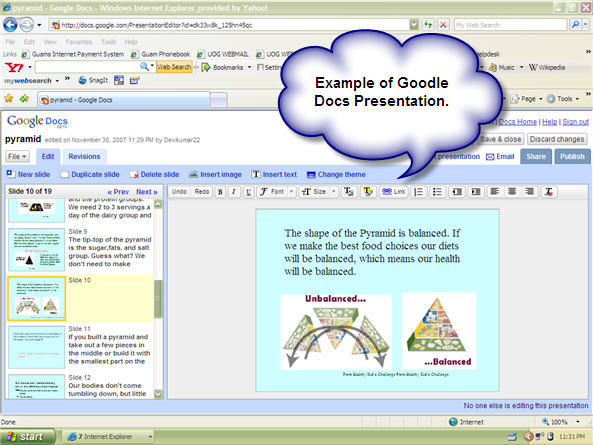Go to the previous slide via Prev
Viewport: 593px width, 445px height.
[118, 192]
